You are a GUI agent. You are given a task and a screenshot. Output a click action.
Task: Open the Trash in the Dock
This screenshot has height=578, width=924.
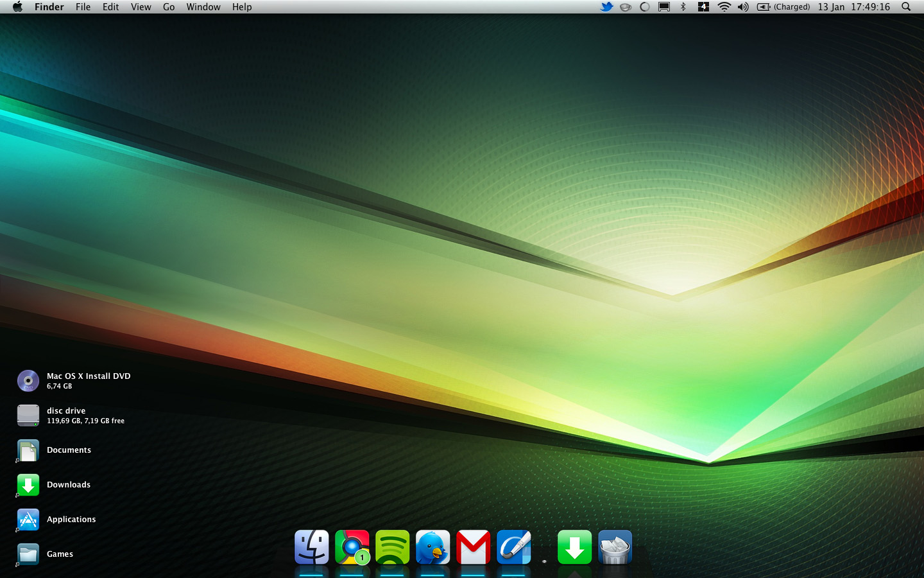tap(615, 547)
